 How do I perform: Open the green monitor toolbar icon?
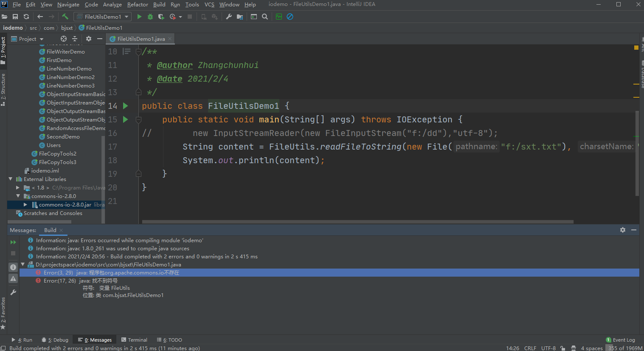pos(279,17)
